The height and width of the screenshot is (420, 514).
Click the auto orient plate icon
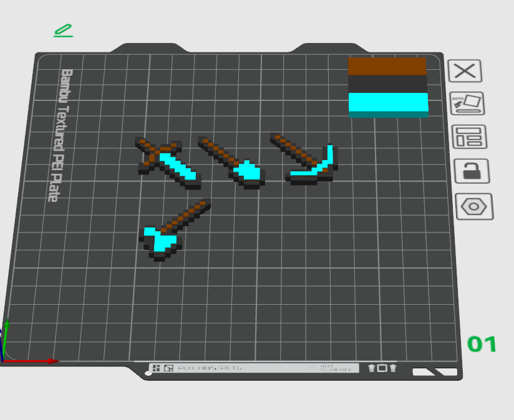(467, 103)
